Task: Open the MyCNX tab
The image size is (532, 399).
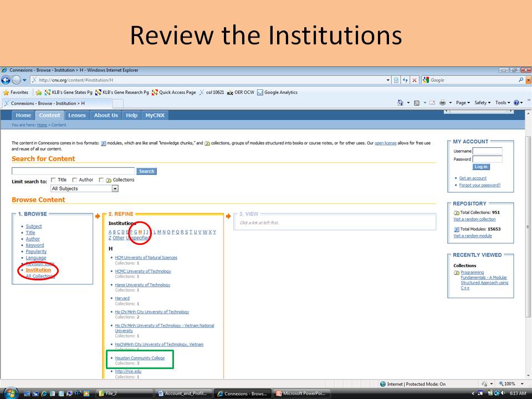Action: pos(155,115)
